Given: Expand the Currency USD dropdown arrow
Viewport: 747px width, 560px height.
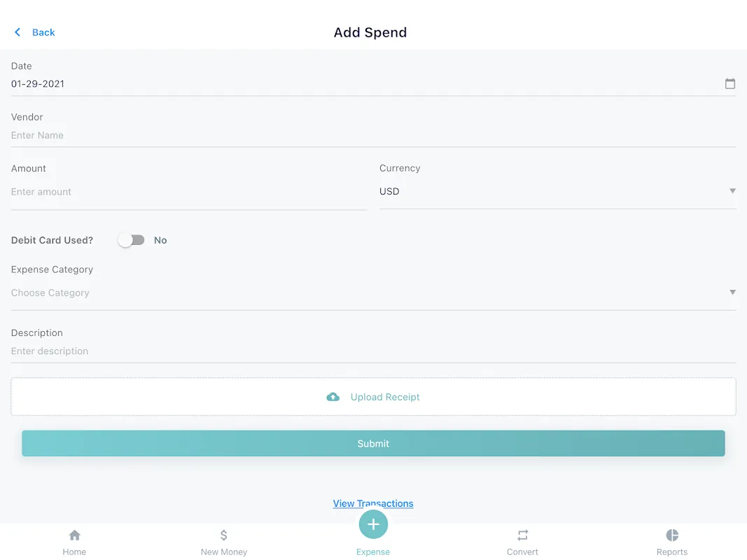Looking at the screenshot, I should tap(732, 191).
